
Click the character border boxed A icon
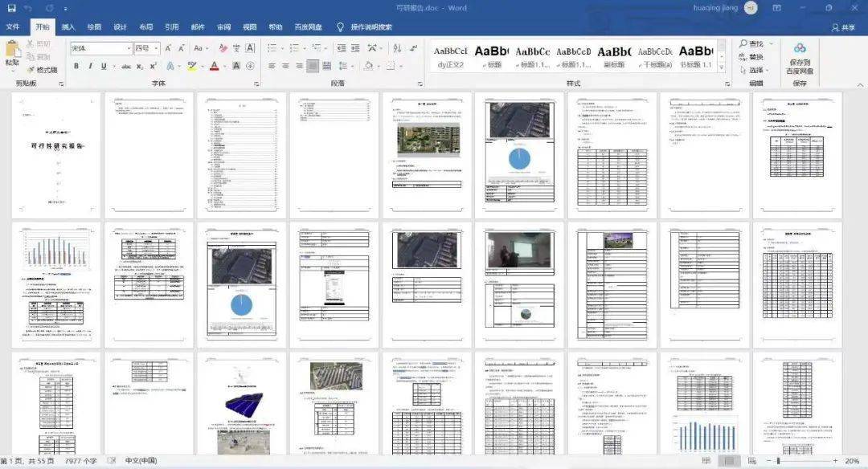pyautogui.click(x=250, y=48)
